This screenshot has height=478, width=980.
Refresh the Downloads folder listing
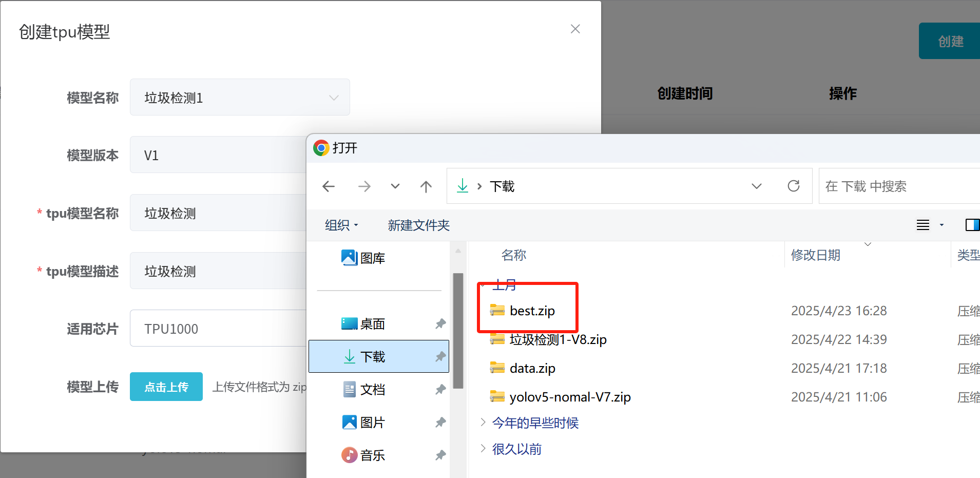pos(793,186)
